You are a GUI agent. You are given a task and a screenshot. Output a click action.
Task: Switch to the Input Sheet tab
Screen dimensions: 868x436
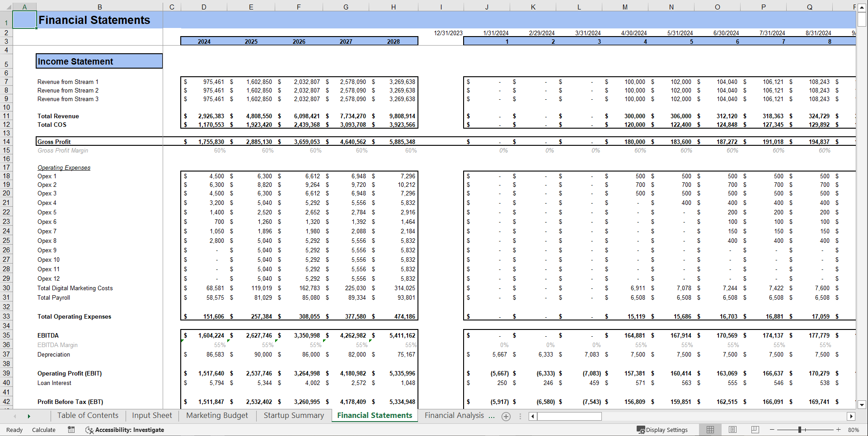151,415
